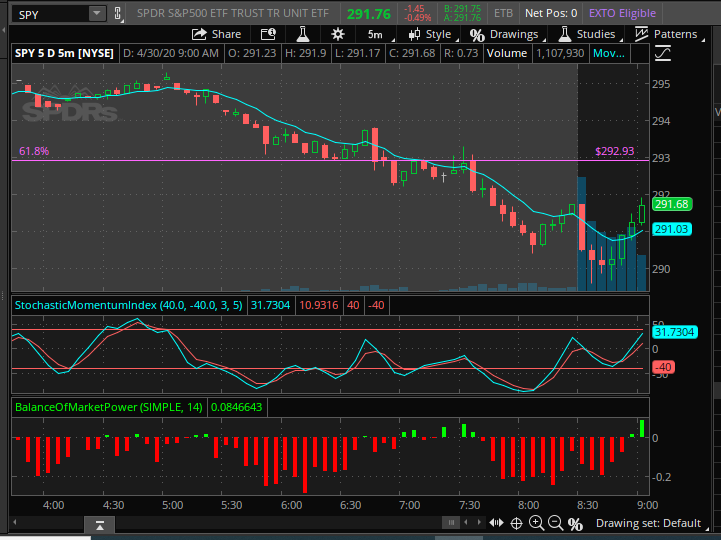Screen dimensions: 721x540
Task: Click the last price 291.76
Action: coord(368,14)
